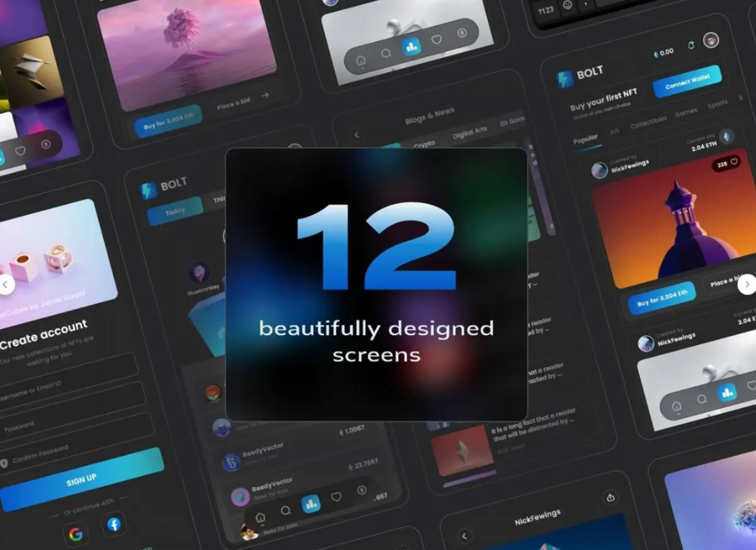
Task: Select the Crypto tab in Blogs & News
Action: 424,144
